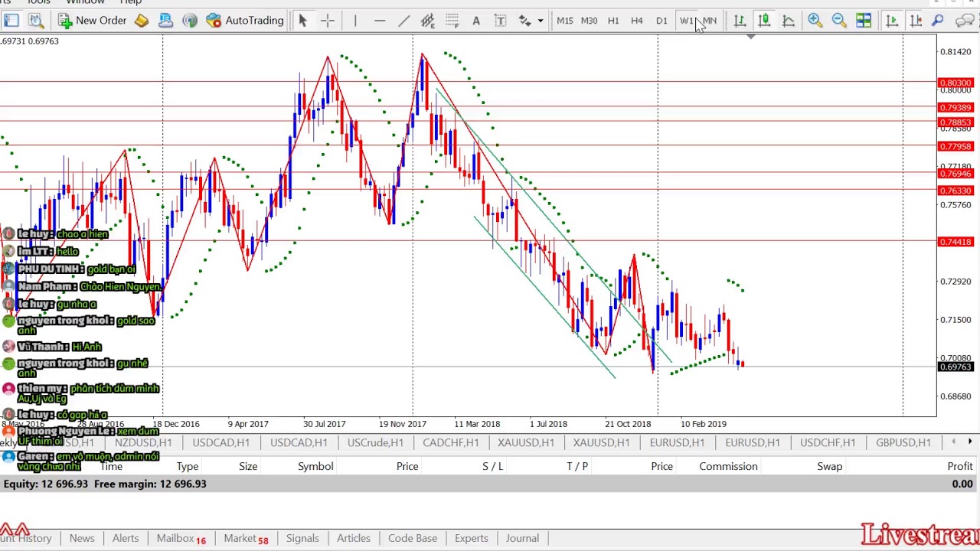Zoom in on the chart
The image size is (980, 551).
815,21
